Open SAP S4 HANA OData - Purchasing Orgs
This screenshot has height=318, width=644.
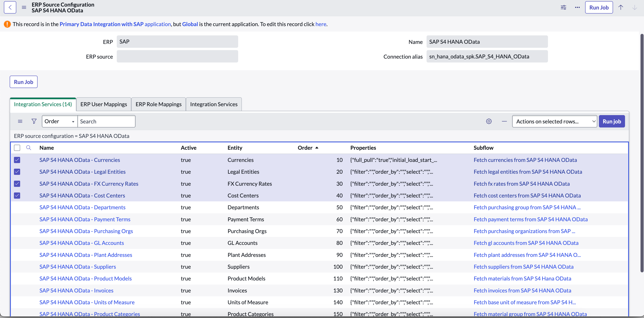coord(86,231)
